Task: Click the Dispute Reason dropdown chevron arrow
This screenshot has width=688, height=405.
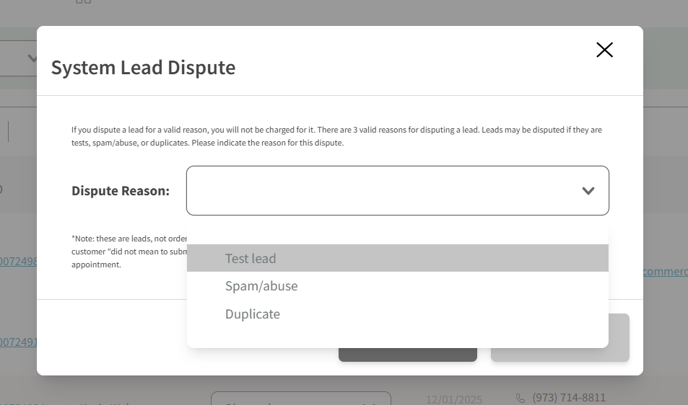Action: (588, 191)
